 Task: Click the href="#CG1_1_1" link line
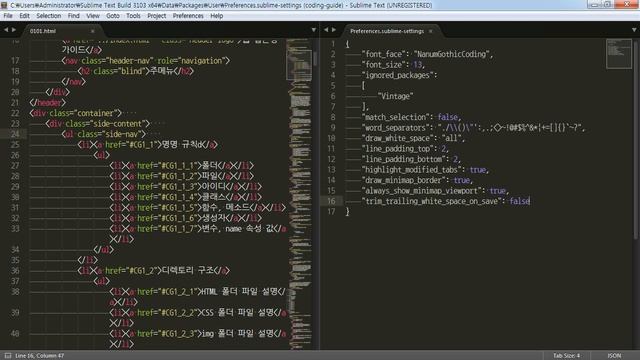(181, 165)
